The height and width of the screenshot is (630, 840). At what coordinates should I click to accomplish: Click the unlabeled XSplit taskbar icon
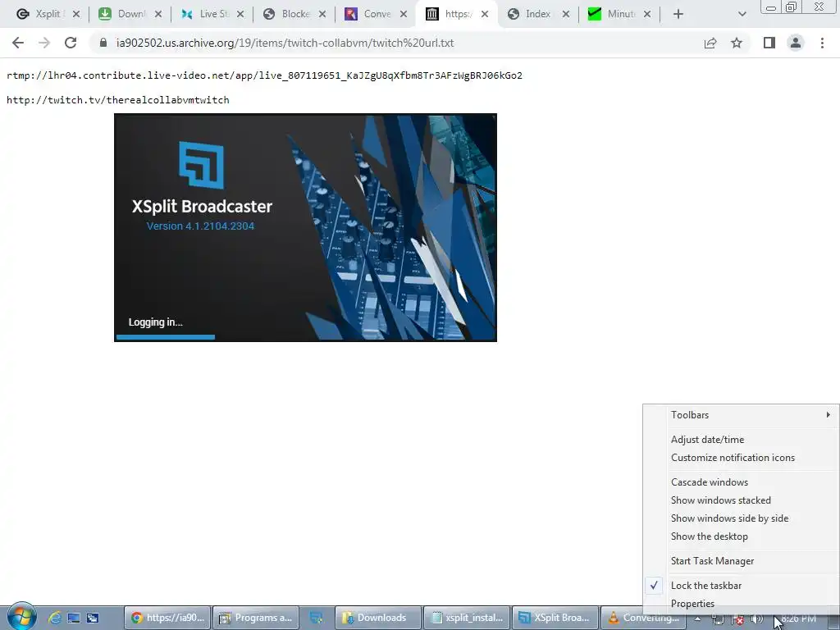point(317,618)
